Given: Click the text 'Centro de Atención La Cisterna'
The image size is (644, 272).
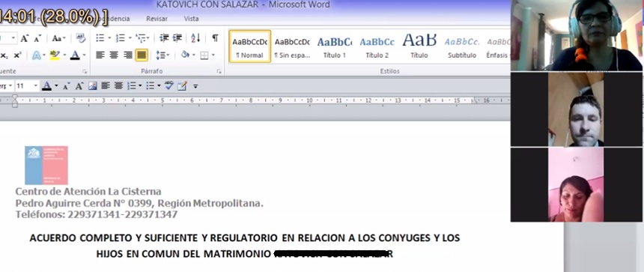Looking at the screenshot, I should tap(88, 192).
